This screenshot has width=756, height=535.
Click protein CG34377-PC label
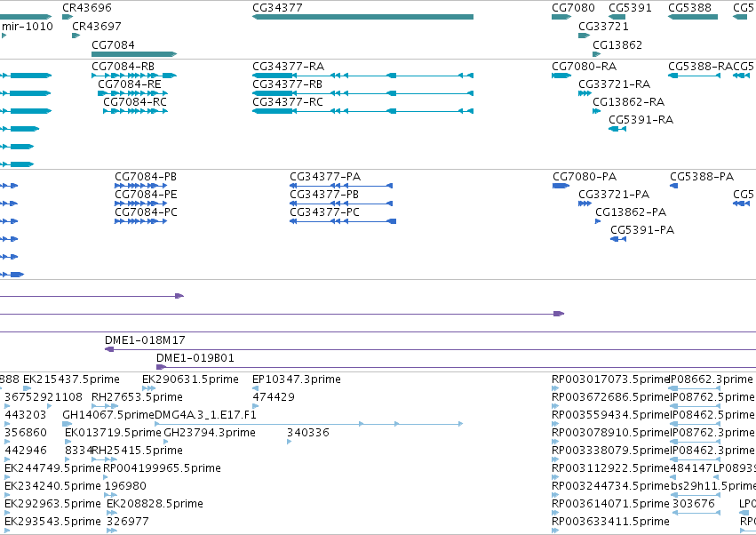point(324,212)
